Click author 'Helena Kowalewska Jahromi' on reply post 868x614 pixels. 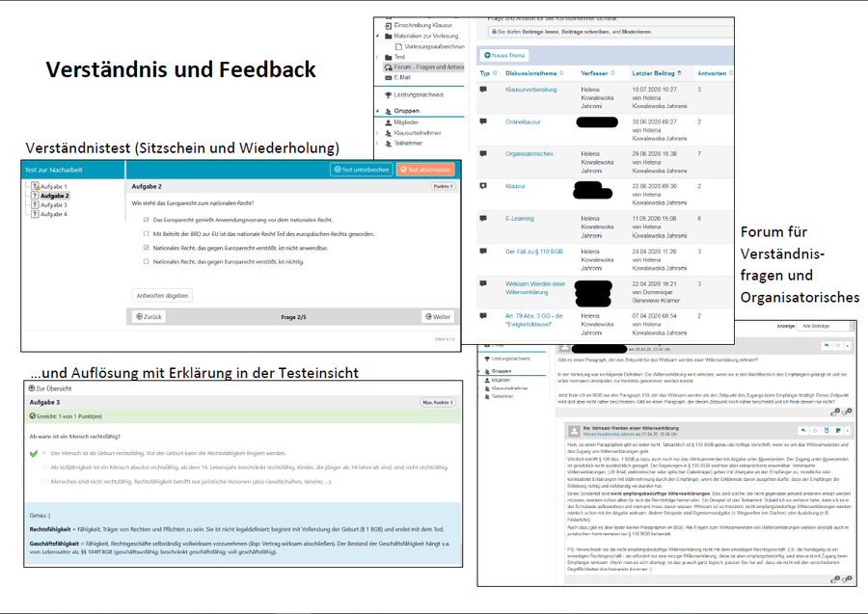[608, 434]
